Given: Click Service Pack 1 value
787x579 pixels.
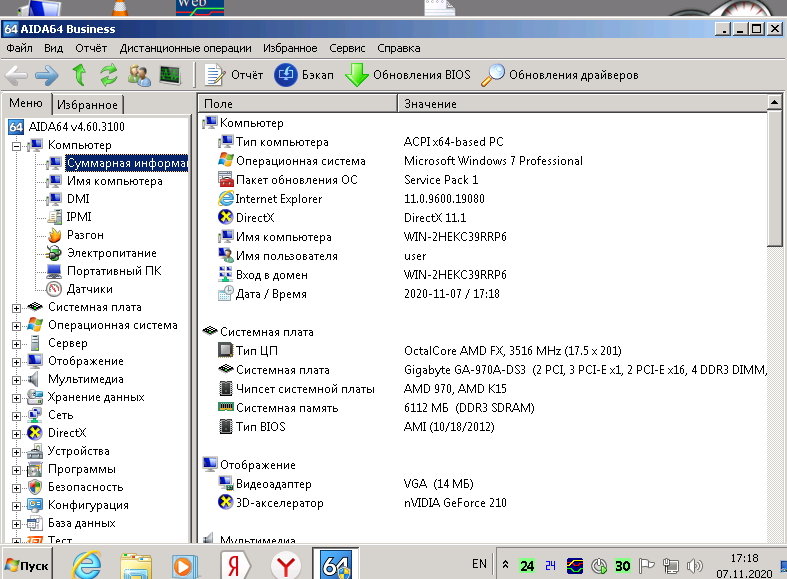Looking at the screenshot, I should 441,180.
